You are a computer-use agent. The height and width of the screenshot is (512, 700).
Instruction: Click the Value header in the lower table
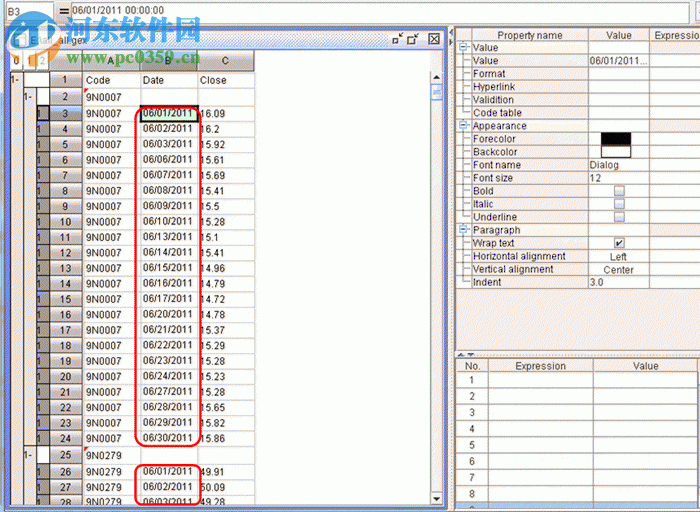[x=646, y=366]
